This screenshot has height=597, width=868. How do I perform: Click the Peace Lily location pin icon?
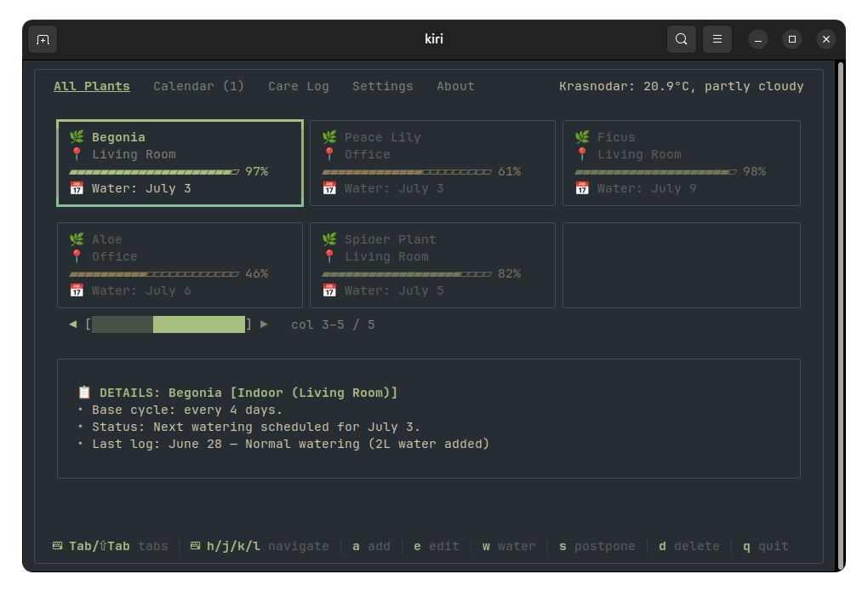(x=329, y=154)
